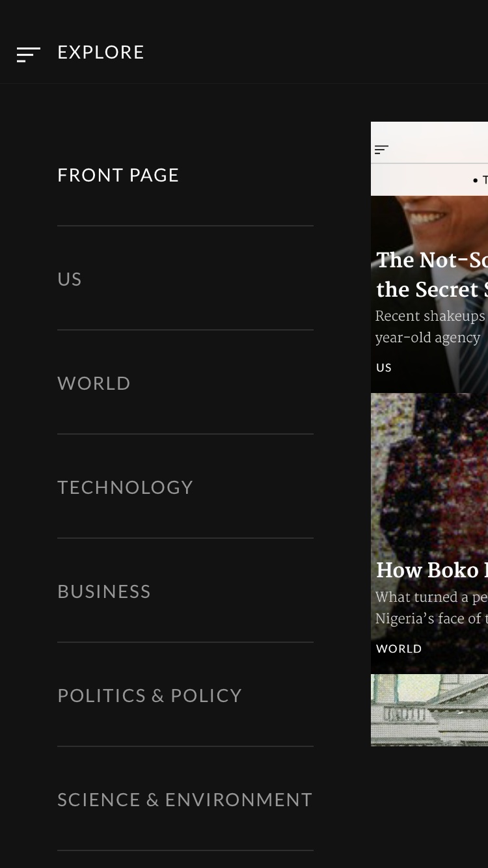Open the How Boko article headline

coord(432,570)
